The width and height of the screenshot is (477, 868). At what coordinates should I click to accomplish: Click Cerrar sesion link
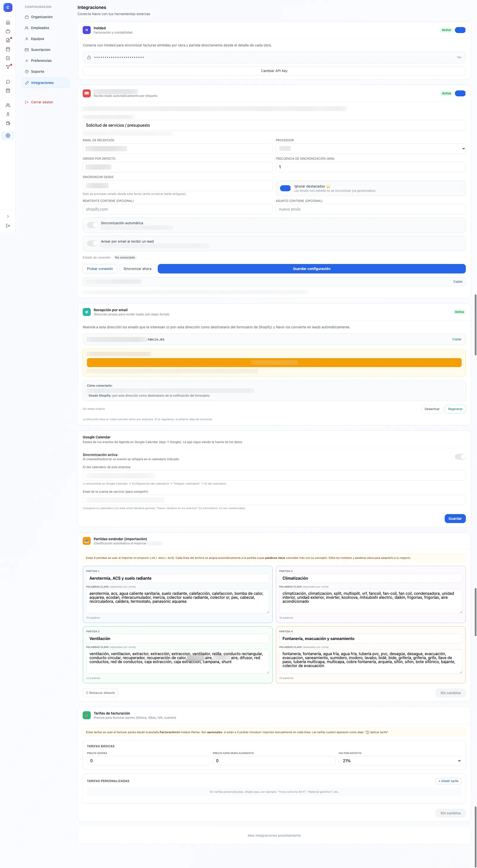click(x=42, y=102)
